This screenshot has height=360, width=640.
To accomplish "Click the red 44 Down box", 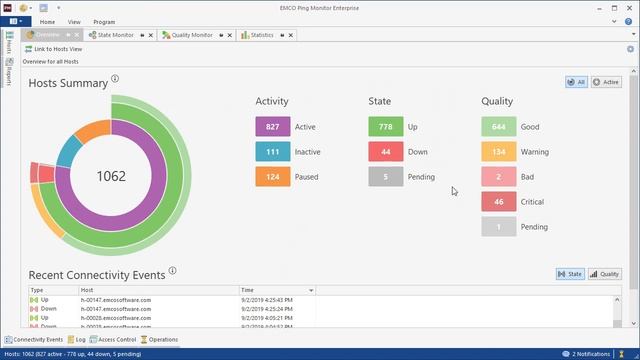I will point(386,151).
